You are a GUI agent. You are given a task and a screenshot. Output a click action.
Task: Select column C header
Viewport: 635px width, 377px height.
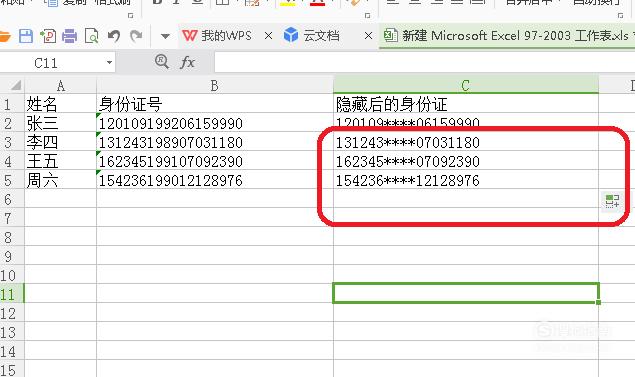coord(466,85)
